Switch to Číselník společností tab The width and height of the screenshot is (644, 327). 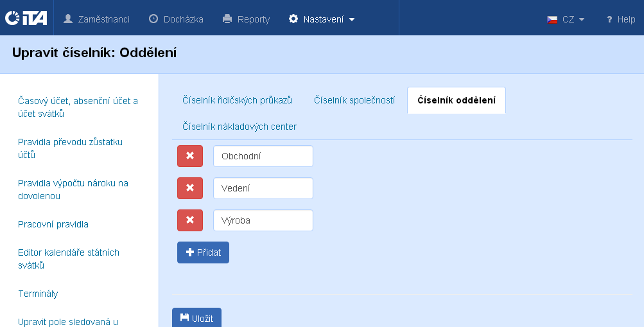point(354,100)
